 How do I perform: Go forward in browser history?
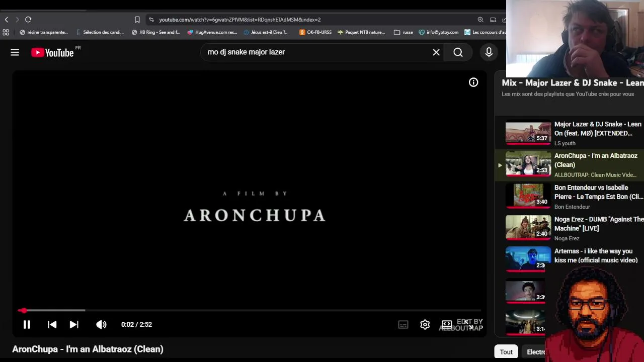[x=17, y=20]
